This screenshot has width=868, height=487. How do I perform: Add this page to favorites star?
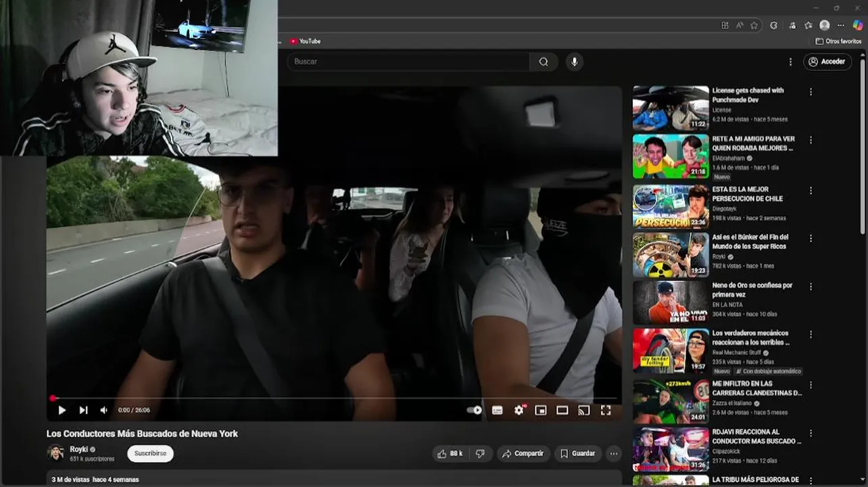pyautogui.click(x=754, y=25)
